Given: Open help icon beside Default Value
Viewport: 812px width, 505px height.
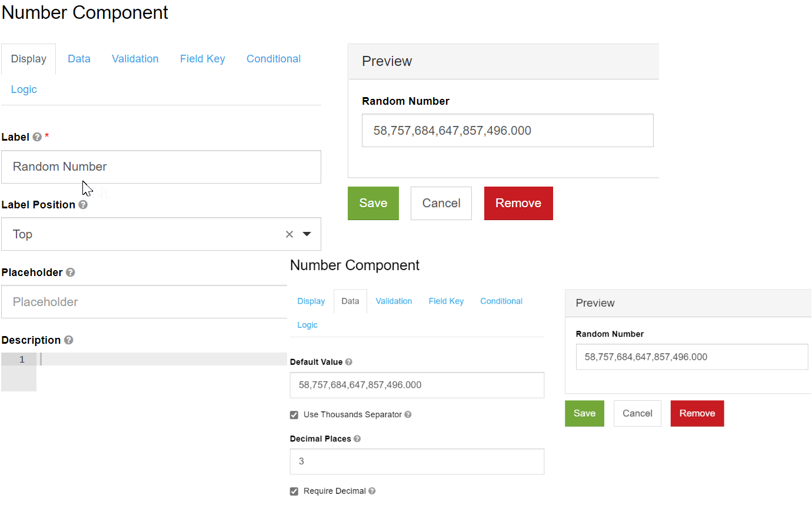Looking at the screenshot, I should [x=349, y=362].
